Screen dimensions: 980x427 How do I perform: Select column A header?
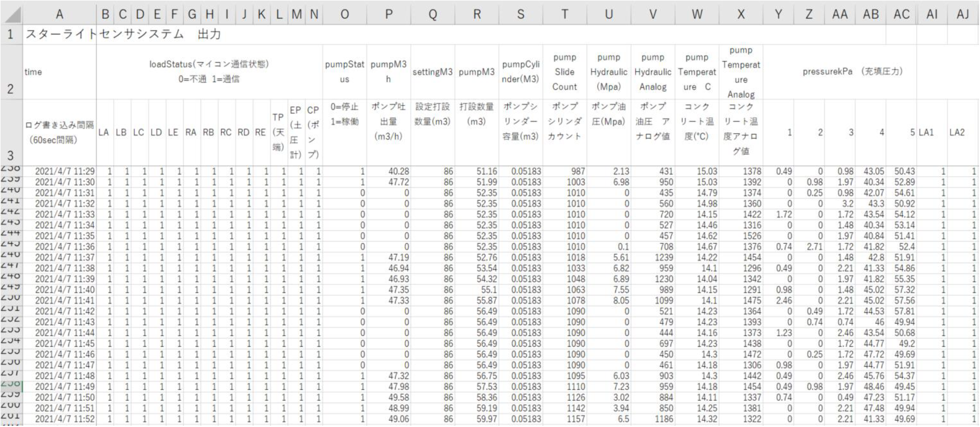(x=59, y=14)
